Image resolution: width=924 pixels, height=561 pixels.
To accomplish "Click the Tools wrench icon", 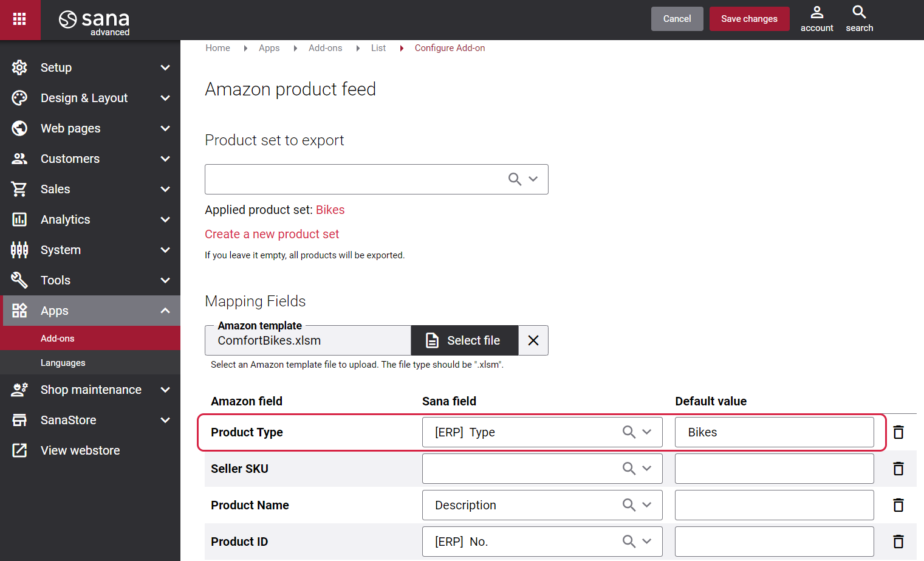I will click(19, 280).
